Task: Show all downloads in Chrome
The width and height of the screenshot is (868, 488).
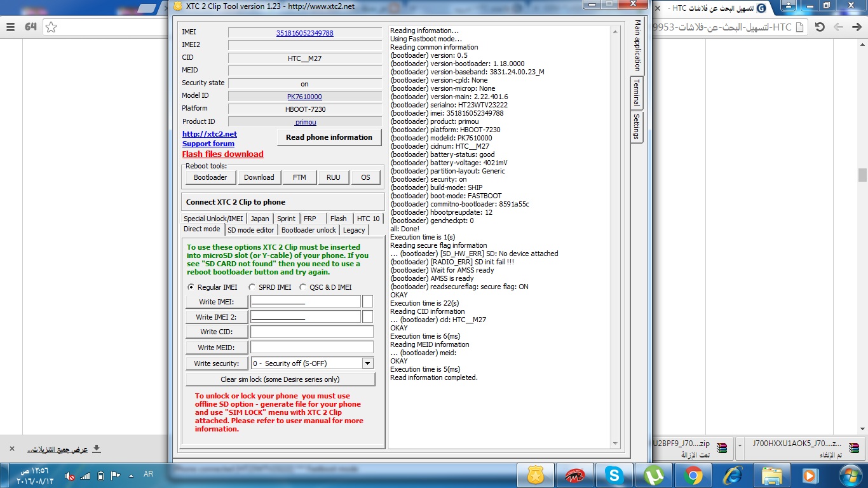Action: coord(64,449)
